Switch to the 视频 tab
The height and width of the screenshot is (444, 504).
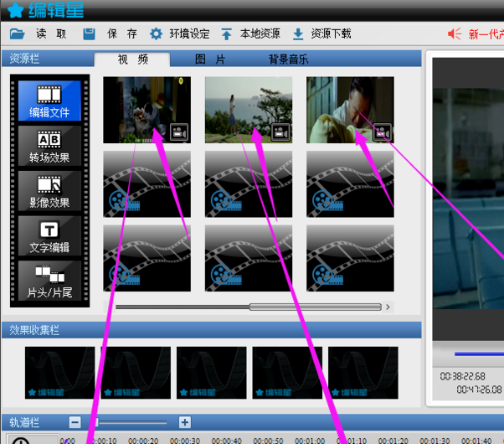click(132, 59)
